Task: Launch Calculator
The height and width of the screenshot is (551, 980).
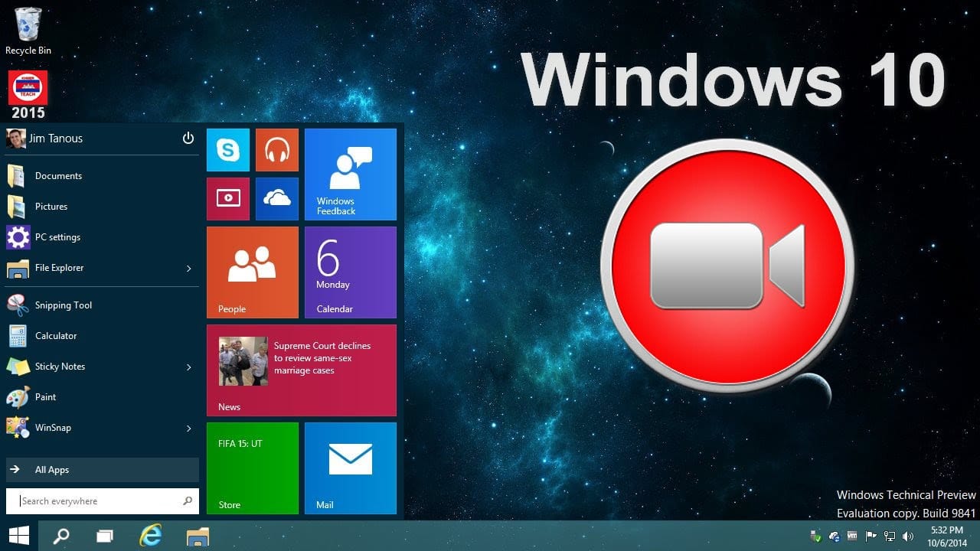Action: (x=103, y=336)
